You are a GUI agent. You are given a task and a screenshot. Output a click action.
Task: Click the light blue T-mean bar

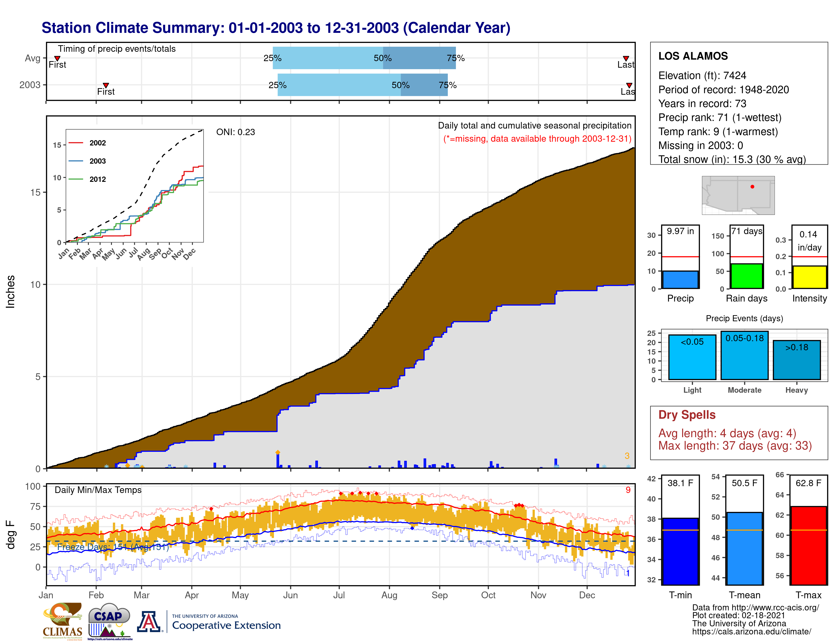(x=744, y=548)
